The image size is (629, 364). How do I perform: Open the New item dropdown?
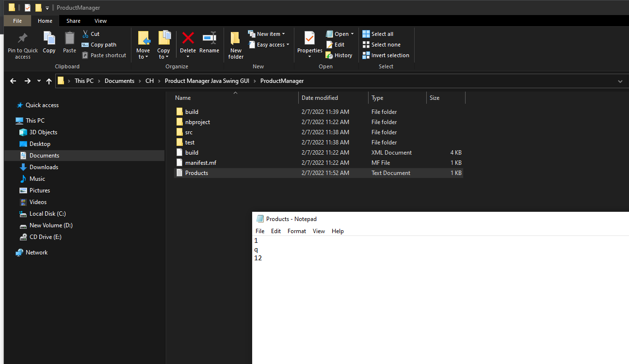click(x=267, y=33)
